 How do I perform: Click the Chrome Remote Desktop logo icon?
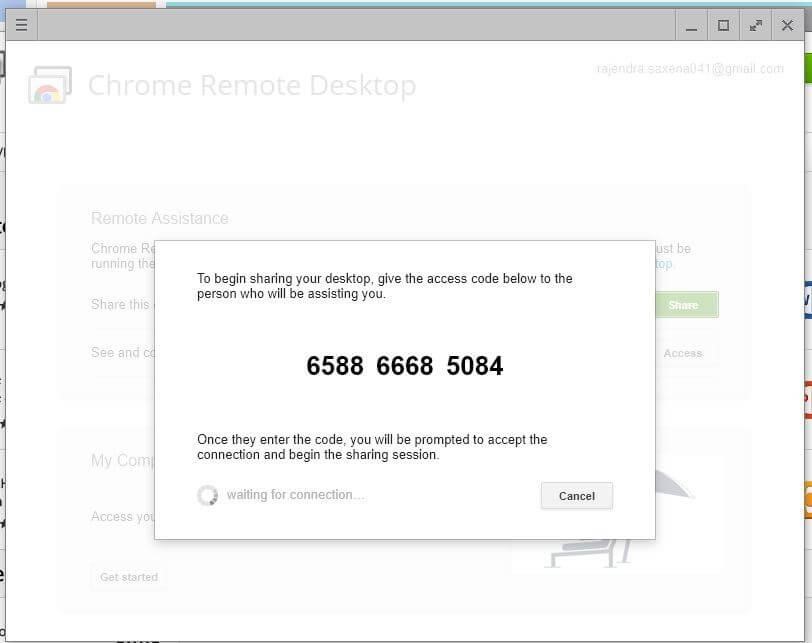pyautogui.click(x=50, y=85)
